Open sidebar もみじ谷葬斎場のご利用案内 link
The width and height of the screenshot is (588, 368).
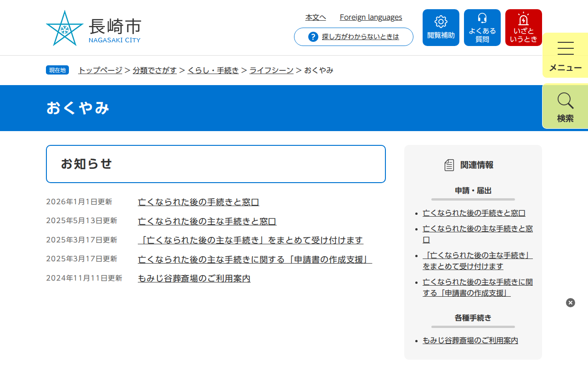click(470, 341)
